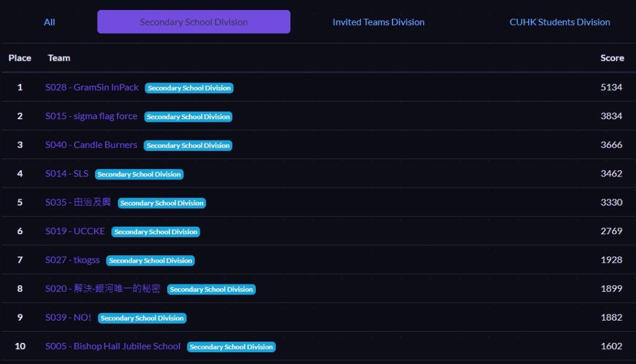Open team S020 link in eighth place

(102, 288)
